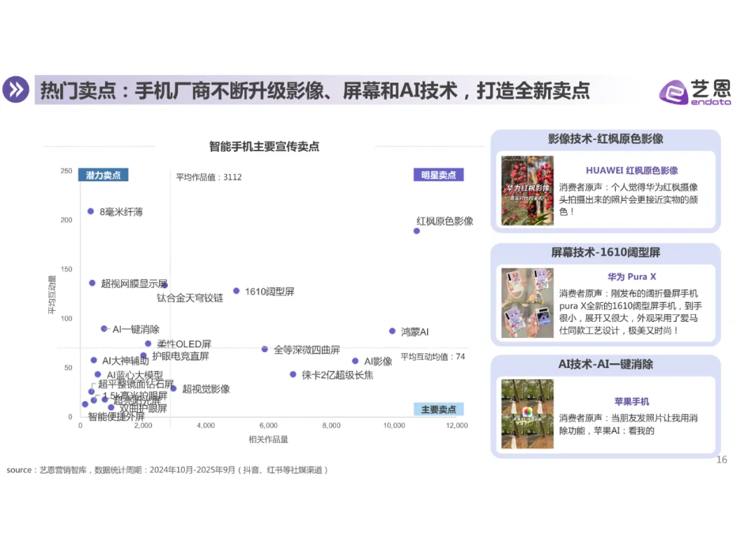Select the 潜力卖点 quadrant label
This screenshot has width=756, height=534.
[103, 175]
